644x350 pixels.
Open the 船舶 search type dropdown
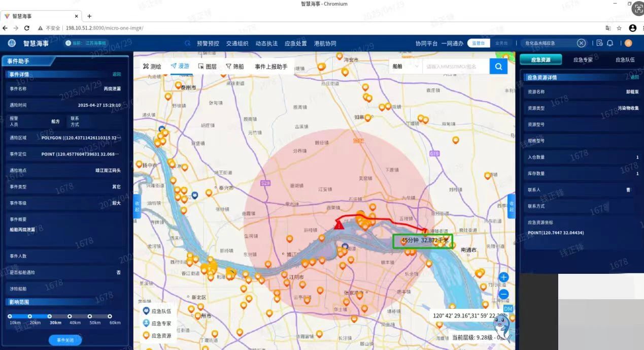point(405,66)
